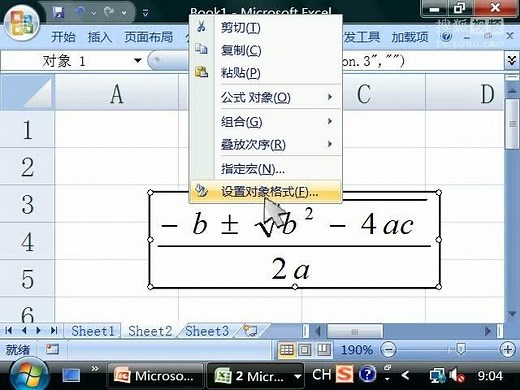
Task: Click the 190% zoom level
Action: pos(356,350)
